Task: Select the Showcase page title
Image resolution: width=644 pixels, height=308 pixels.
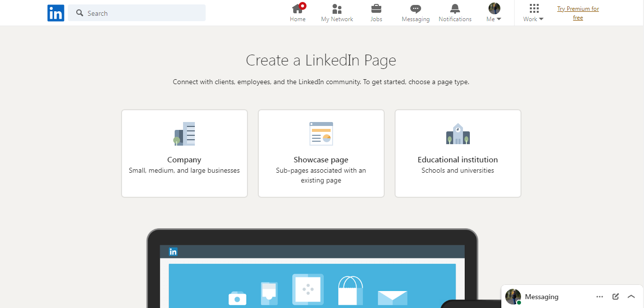Action: (x=321, y=159)
